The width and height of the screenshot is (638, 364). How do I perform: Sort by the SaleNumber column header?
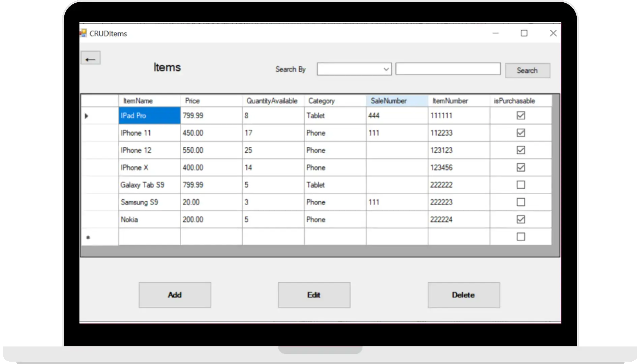point(397,101)
